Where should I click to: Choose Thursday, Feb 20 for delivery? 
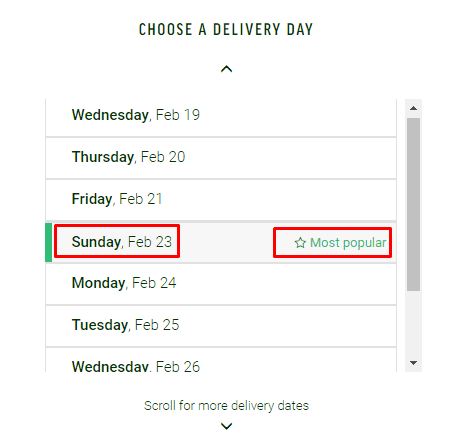[x=221, y=158]
